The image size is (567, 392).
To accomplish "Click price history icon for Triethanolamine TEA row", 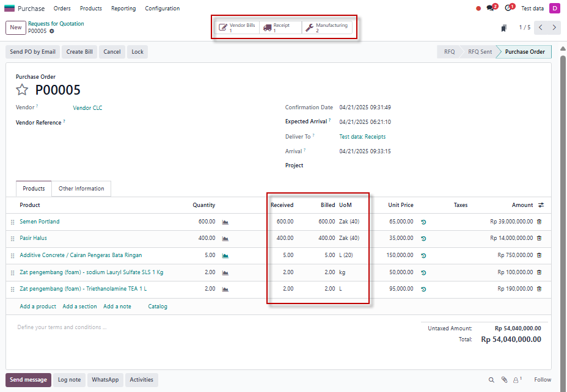I will click(x=423, y=289).
